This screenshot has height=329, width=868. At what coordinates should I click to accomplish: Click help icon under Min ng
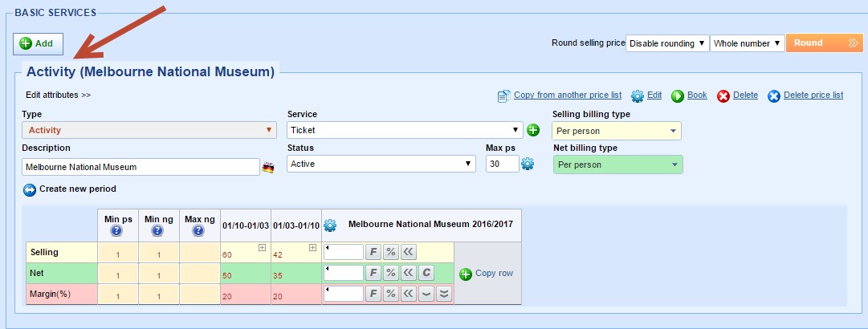[157, 231]
